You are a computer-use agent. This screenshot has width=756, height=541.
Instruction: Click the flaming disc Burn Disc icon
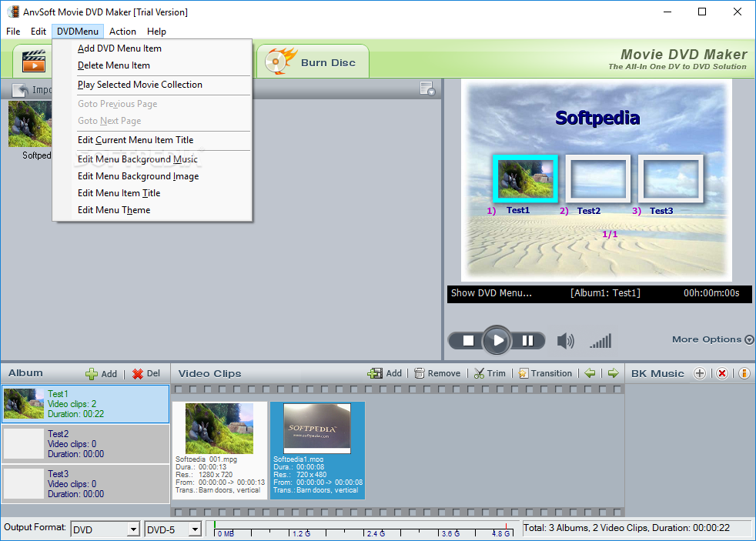click(x=280, y=61)
